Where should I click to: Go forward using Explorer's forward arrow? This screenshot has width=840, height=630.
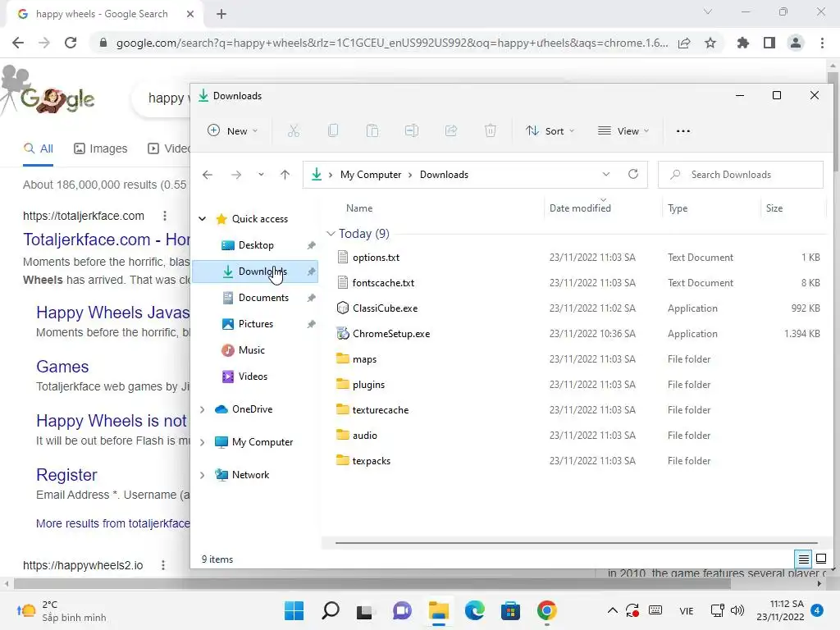click(x=235, y=175)
